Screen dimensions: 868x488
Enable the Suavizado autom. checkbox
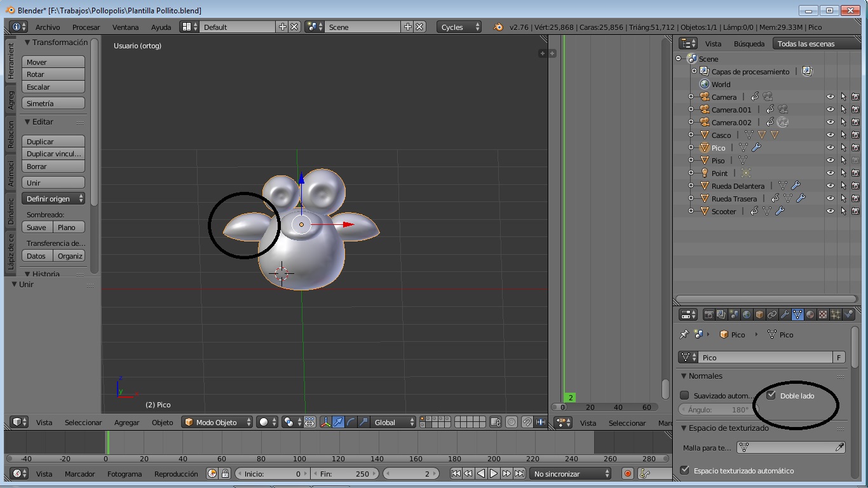click(684, 395)
